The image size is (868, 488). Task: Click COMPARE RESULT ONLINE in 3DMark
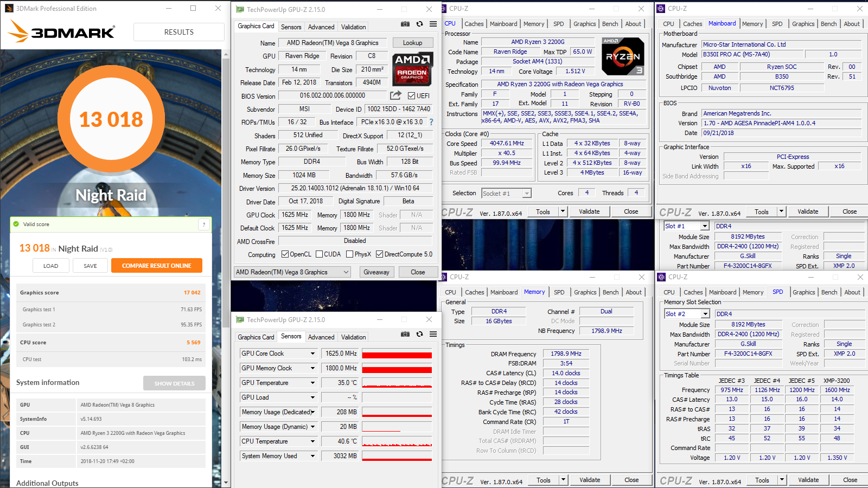click(157, 266)
